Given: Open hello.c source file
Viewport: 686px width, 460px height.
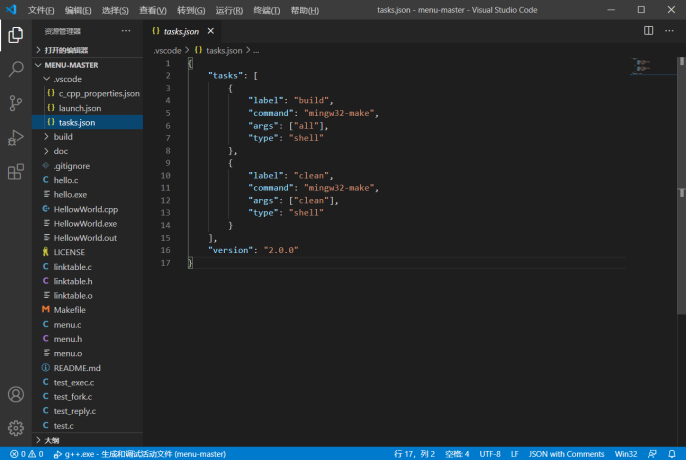Looking at the screenshot, I should pyautogui.click(x=88, y=180).
